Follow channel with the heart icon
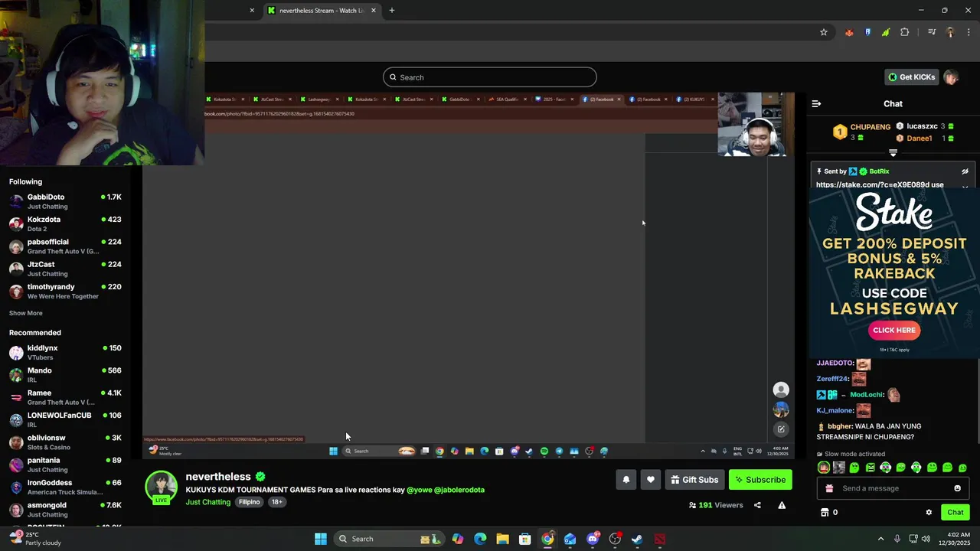The image size is (980, 551). (650, 480)
